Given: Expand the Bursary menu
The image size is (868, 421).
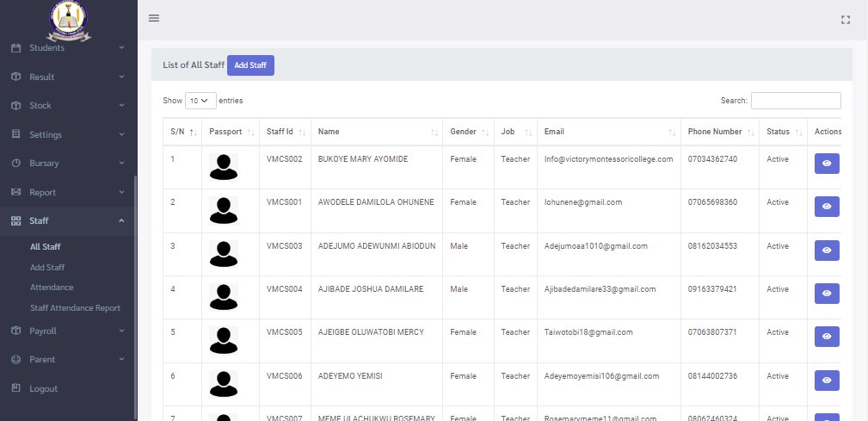Looking at the screenshot, I should [x=69, y=163].
